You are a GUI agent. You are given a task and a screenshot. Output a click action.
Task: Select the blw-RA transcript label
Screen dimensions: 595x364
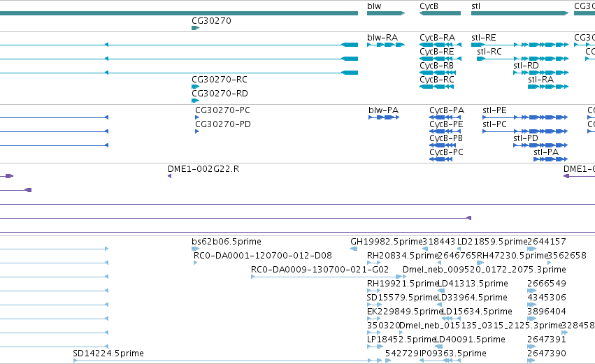tap(382, 38)
